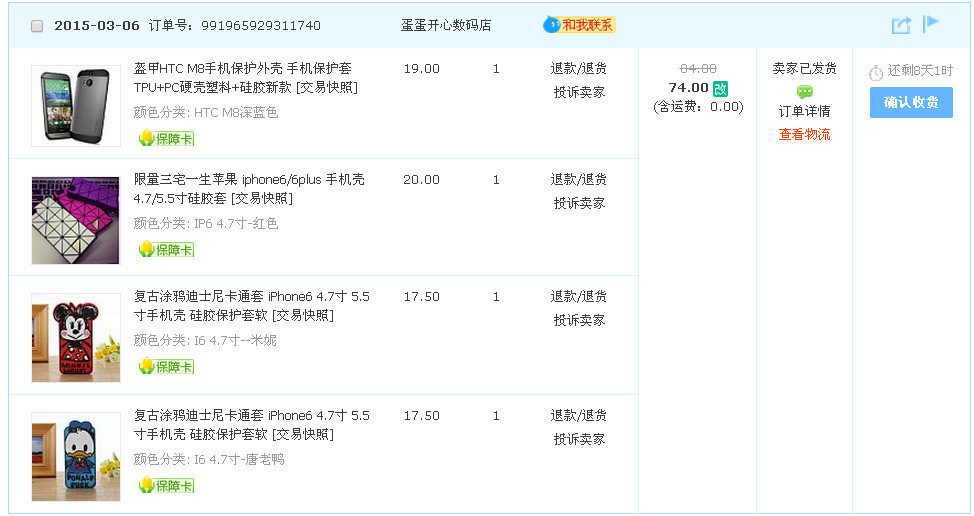The width and height of the screenshot is (974, 516).
Task: Tick the order 991965929311740 checkbox
Action: pyautogui.click(x=37, y=26)
